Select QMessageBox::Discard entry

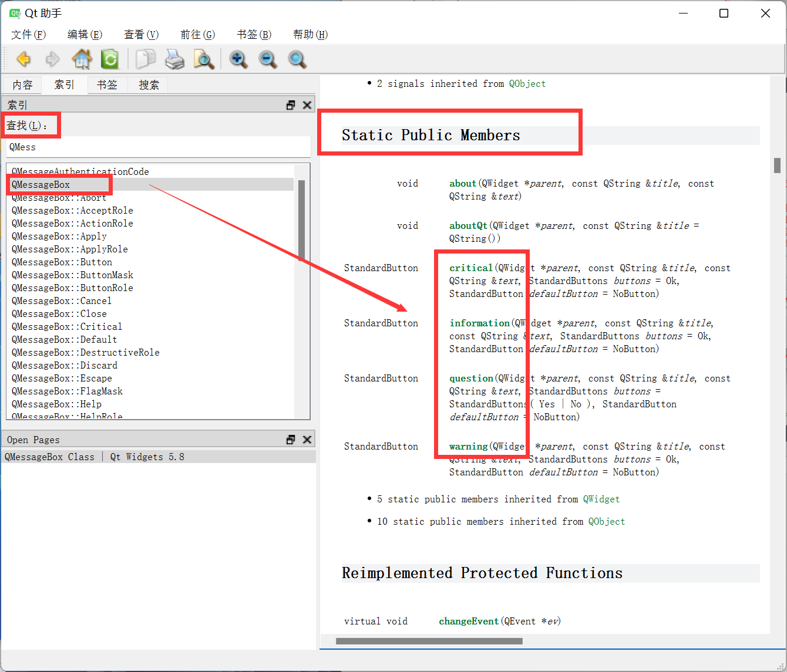tap(64, 365)
